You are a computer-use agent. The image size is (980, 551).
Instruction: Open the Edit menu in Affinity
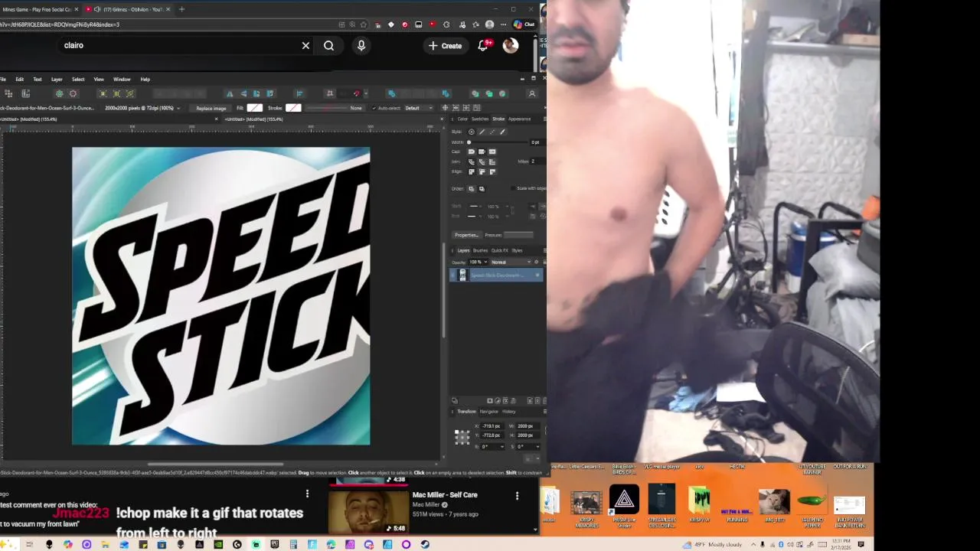point(19,80)
